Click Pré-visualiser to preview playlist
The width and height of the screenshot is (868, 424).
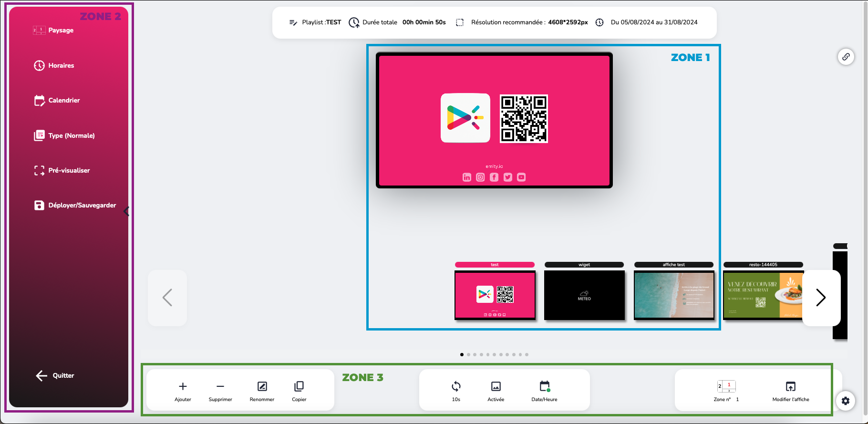pos(62,170)
